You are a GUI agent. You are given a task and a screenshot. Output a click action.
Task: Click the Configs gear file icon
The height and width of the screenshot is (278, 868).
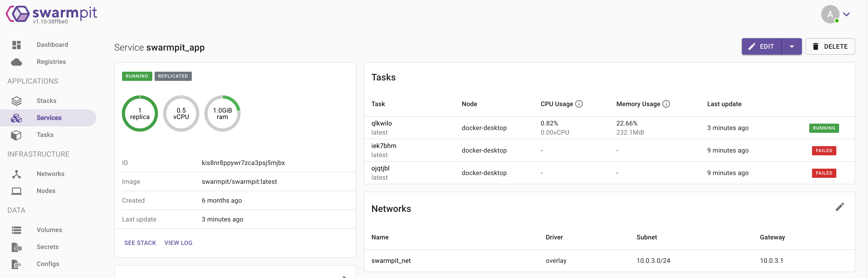[x=16, y=264]
